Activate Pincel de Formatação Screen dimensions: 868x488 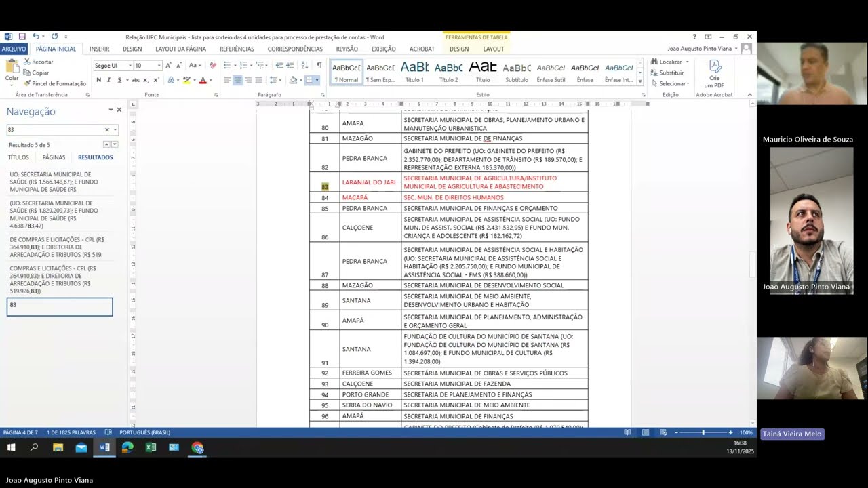coord(55,83)
